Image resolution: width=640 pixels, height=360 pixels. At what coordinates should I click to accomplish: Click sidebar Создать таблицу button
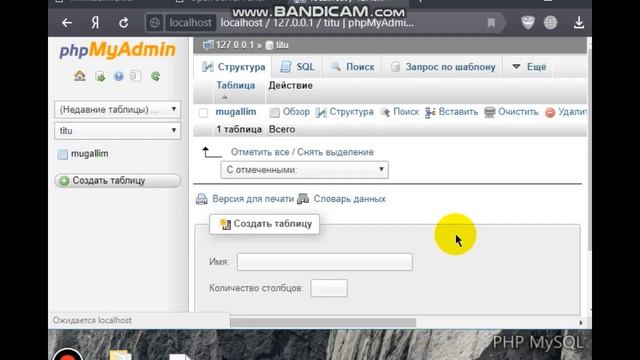[x=118, y=180]
